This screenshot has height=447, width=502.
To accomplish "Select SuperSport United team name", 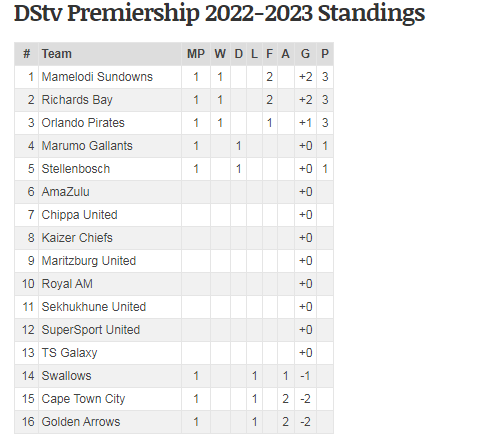I will click(x=91, y=330).
